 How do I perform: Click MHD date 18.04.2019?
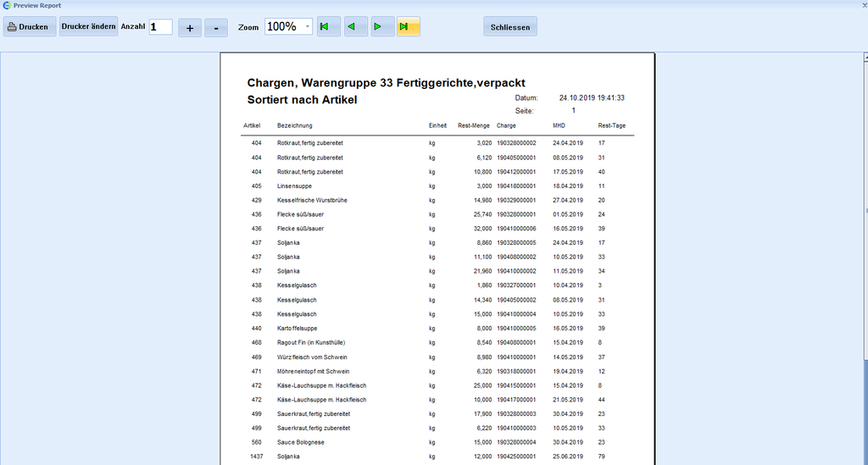(568, 186)
